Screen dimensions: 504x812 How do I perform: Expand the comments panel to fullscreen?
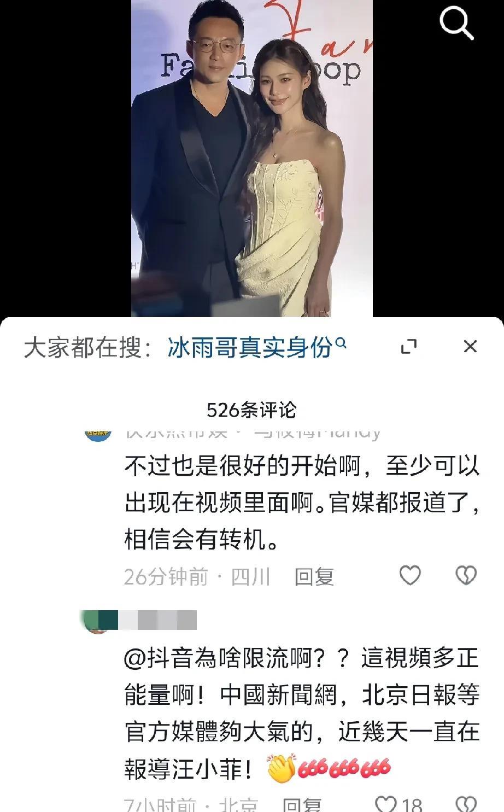tap(409, 346)
